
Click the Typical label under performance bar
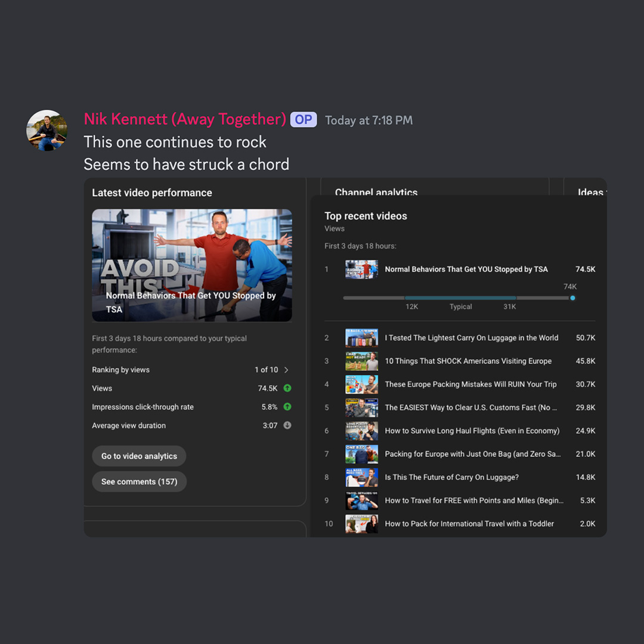460,307
